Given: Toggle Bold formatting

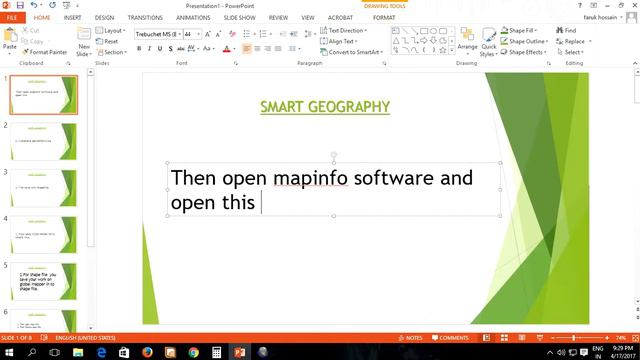Looking at the screenshot, I should (139, 49).
